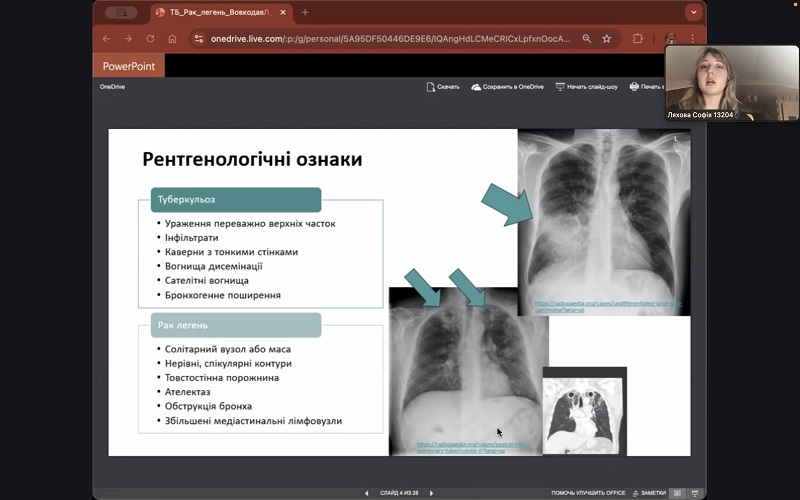Screen dimensions: 800x500
Task: Open a new browser tab
Action: (305, 13)
